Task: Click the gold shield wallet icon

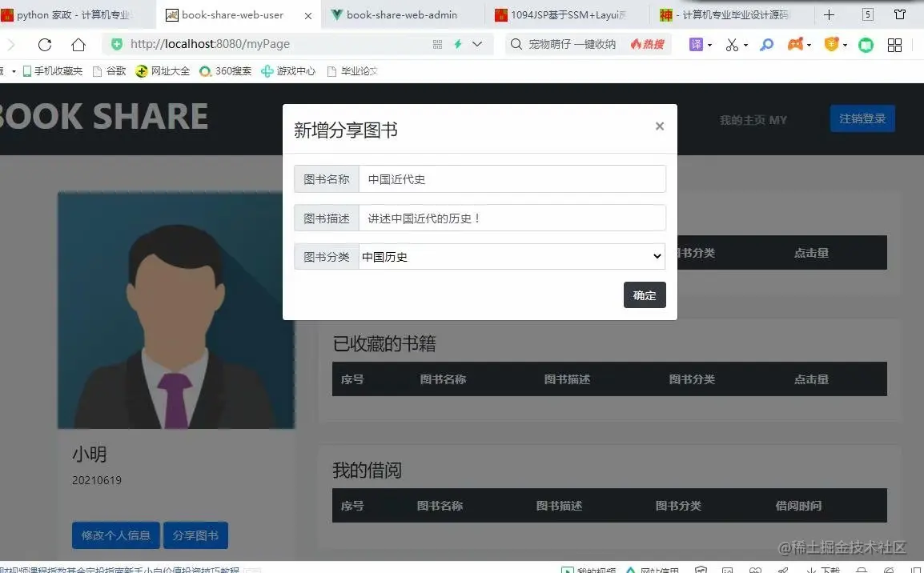Action: (831, 44)
